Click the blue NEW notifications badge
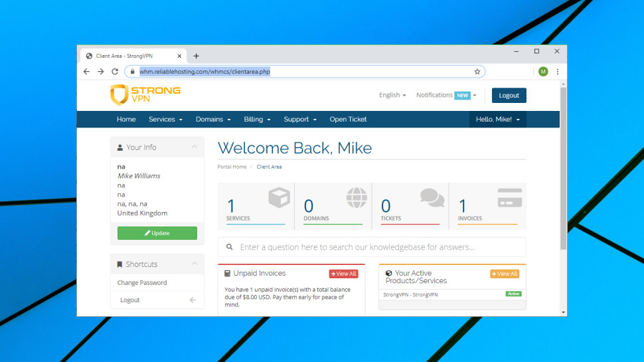This screenshot has width=644, height=362. point(463,96)
